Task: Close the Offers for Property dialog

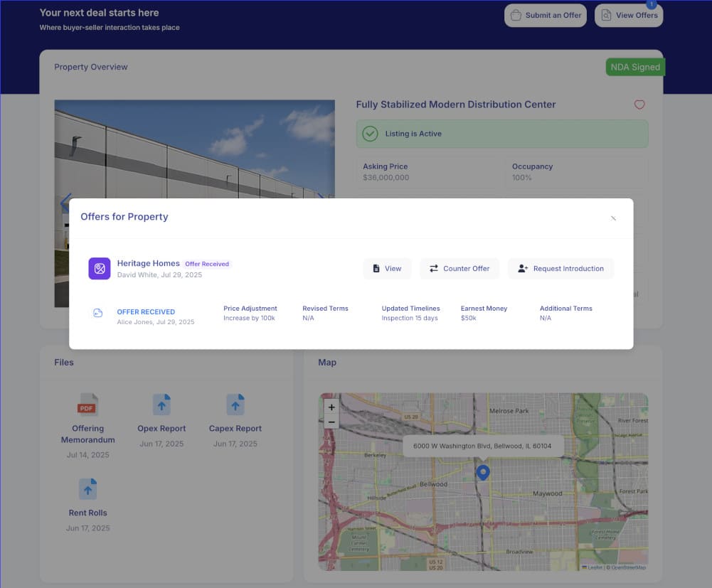Action: pos(613,218)
